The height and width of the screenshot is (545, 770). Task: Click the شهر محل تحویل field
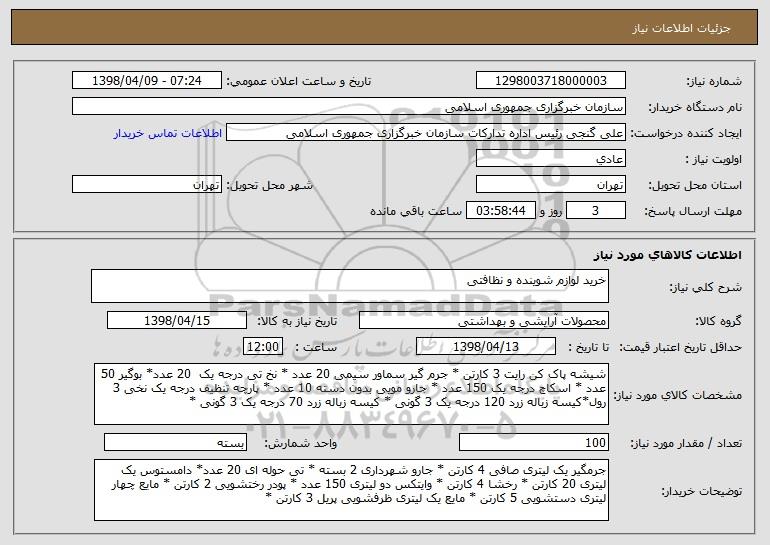click(147, 184)
